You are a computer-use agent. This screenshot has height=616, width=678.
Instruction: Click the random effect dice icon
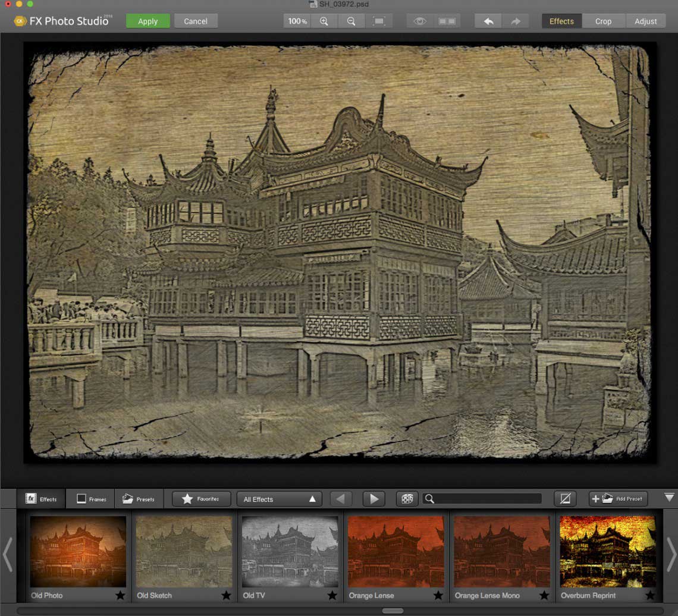(x=407, y=499)
